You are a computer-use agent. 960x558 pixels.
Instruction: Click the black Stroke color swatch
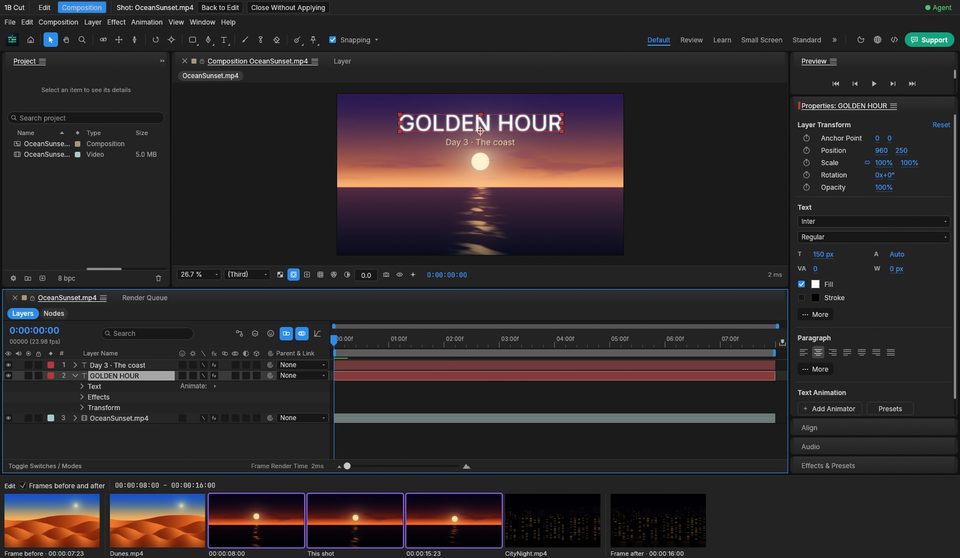click(x=816, y=298)
